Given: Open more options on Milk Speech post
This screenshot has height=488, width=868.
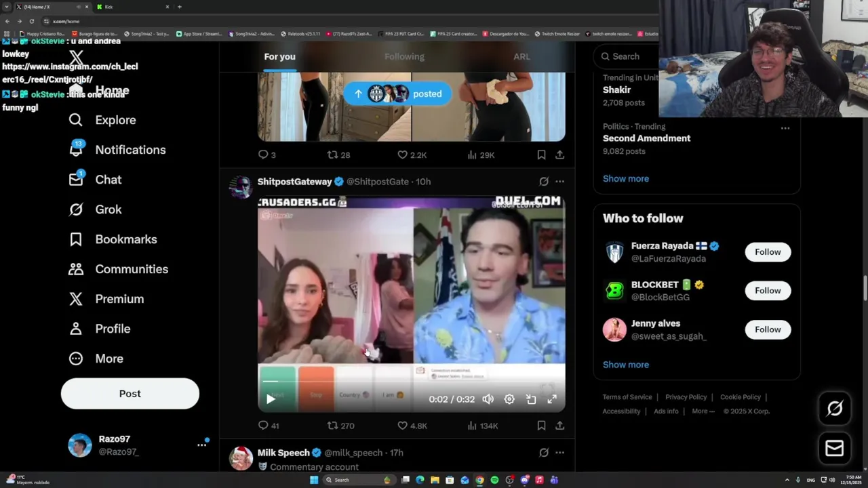Looking at the screenshot, I should (x=559, y=453).
